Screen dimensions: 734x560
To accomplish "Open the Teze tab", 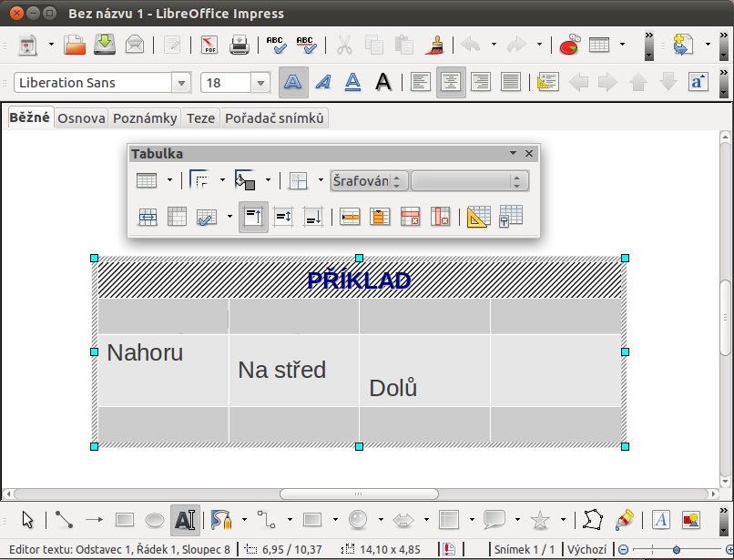I will point(201,118).
